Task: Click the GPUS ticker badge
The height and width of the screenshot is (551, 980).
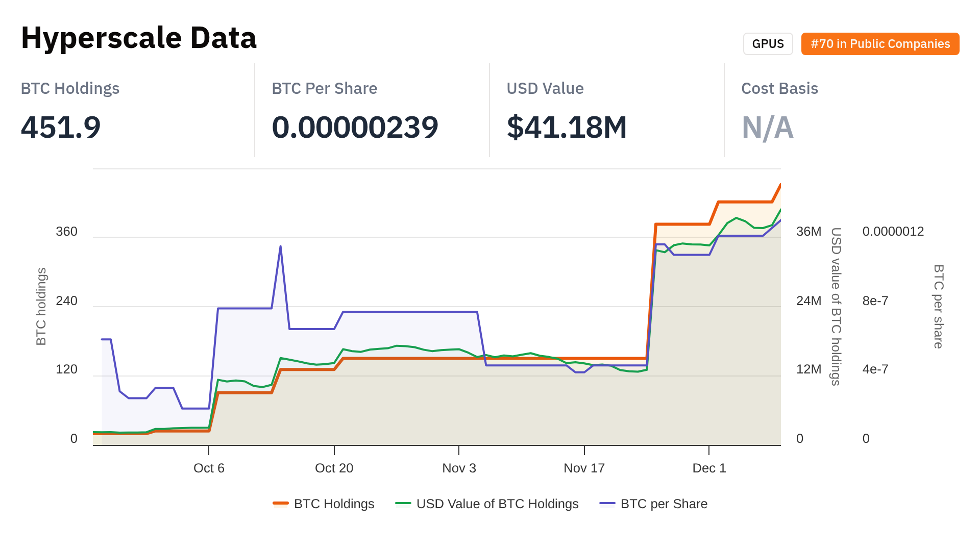Action: click(768, 44)
